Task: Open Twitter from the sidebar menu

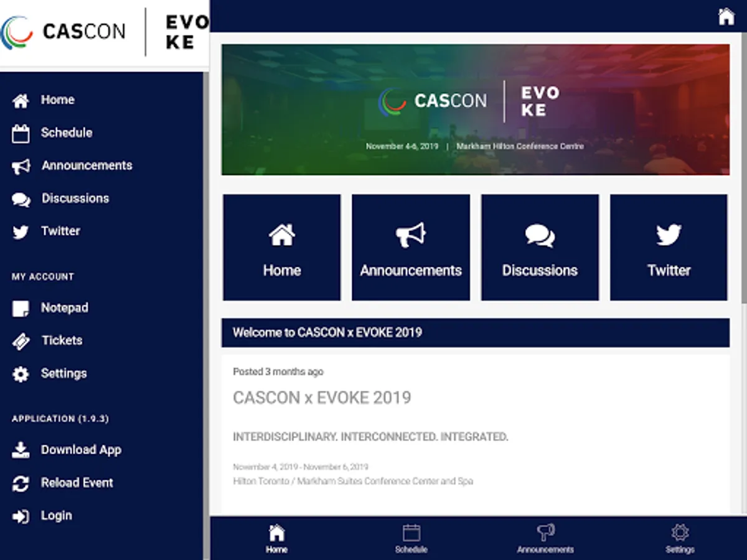Action: pos(60,231)
